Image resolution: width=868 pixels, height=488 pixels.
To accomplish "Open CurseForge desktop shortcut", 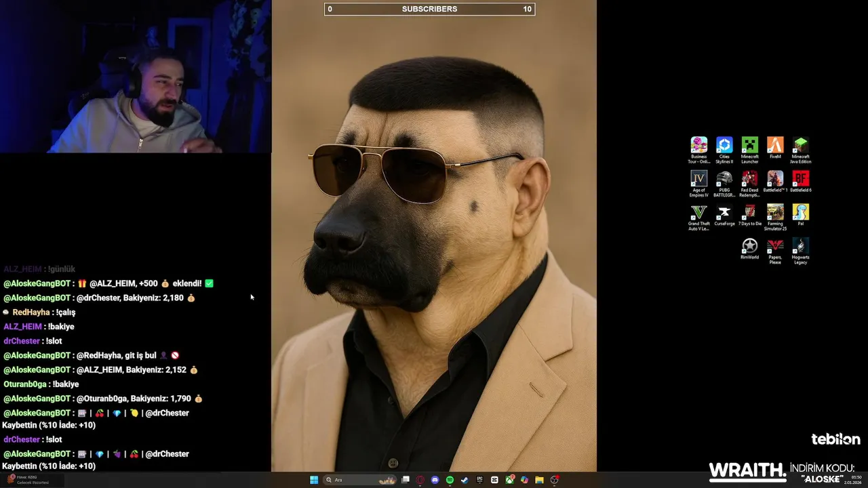I will 724,216.
